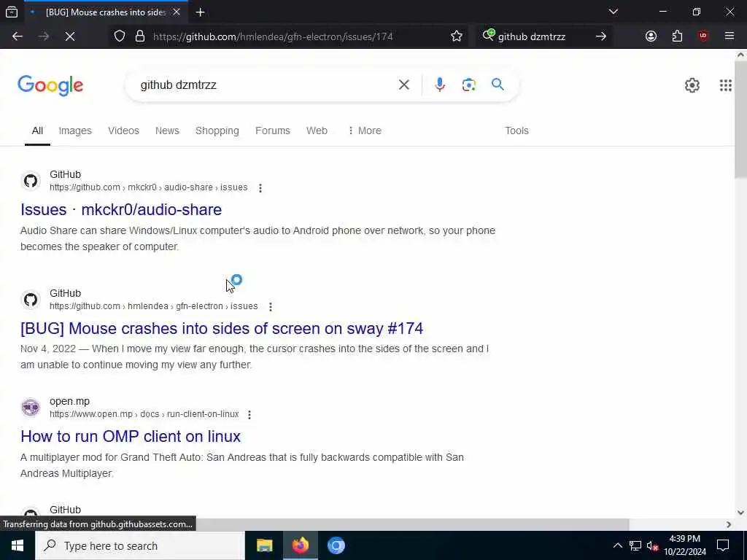Open the search Tools options

click(x=516, y=131)
